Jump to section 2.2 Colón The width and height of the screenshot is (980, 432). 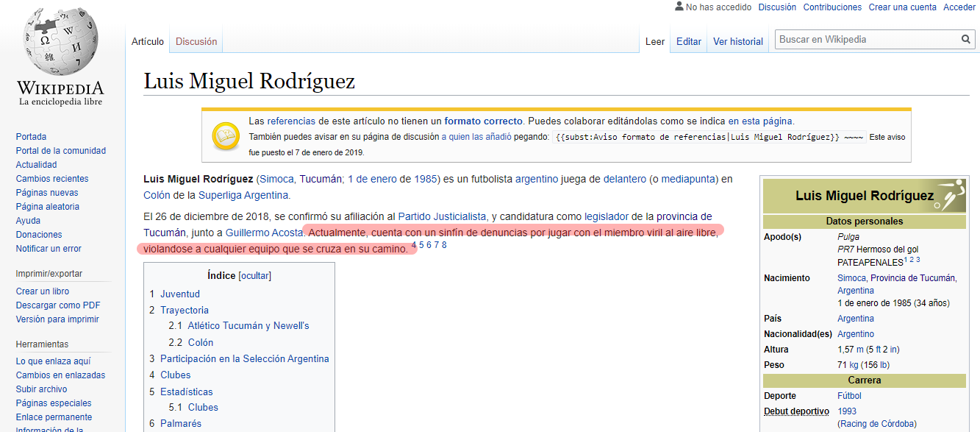coord(201,342)
